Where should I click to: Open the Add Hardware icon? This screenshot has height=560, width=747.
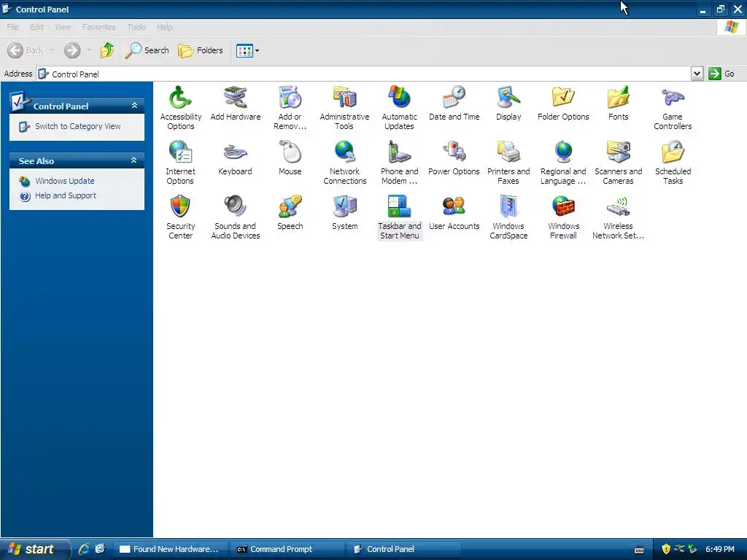click(x=236, y=104)
